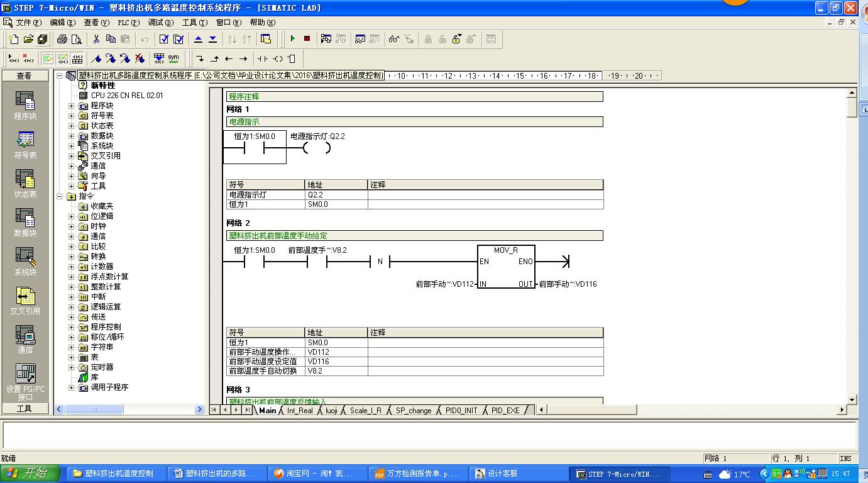Screen dimensions: 868x483
Task: Click the 电源指示灯:Q2.2 coil in network 1
Action: [316, 148]
